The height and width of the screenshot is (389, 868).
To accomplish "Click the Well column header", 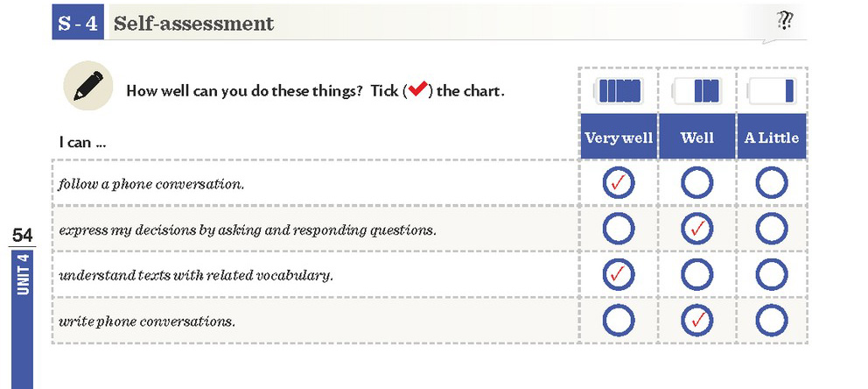I will 697,137.
